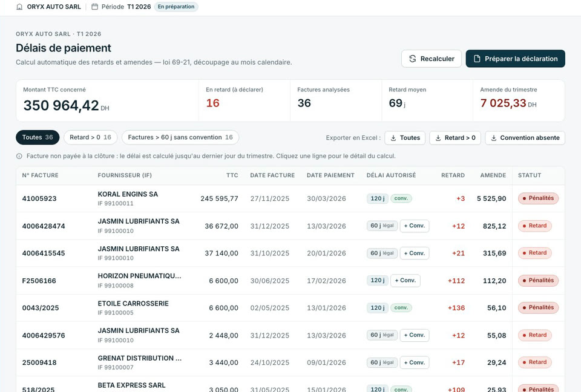Select the Toutes 36 filter tab
Image resolution: width=581 pixels, height=392 pixels.
(38, 137)
